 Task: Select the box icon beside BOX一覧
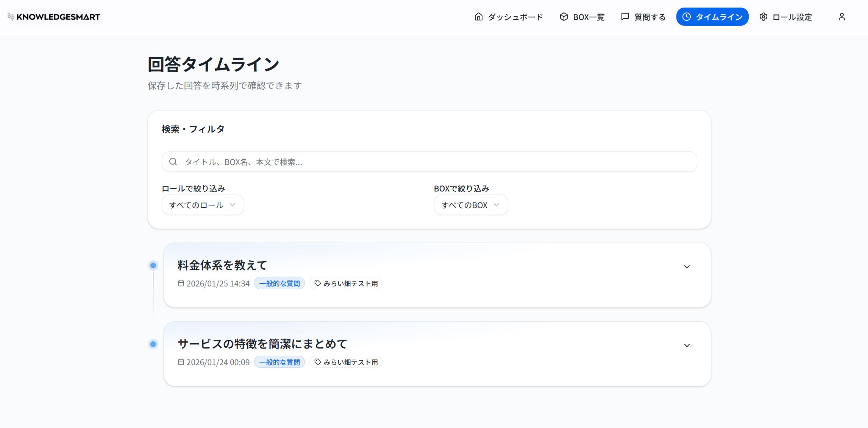pyautogui.click(x=564, y=17)
